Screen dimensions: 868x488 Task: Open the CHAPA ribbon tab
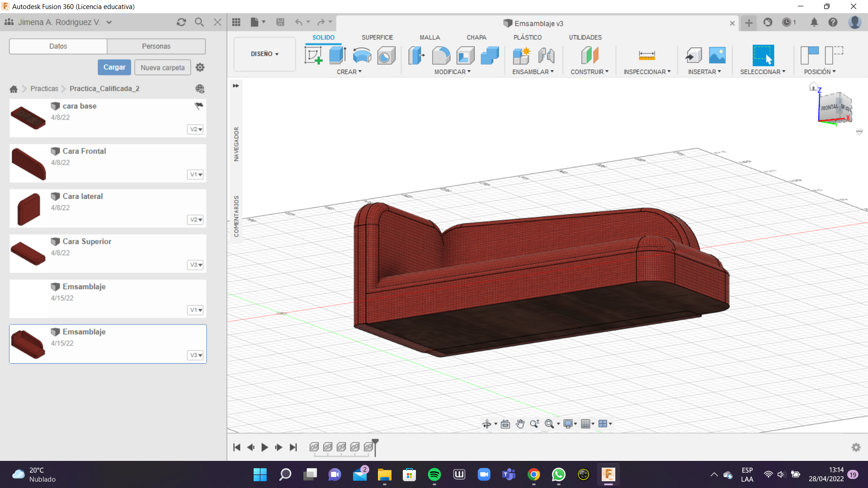pyautogui.click(x=476, y=38)
